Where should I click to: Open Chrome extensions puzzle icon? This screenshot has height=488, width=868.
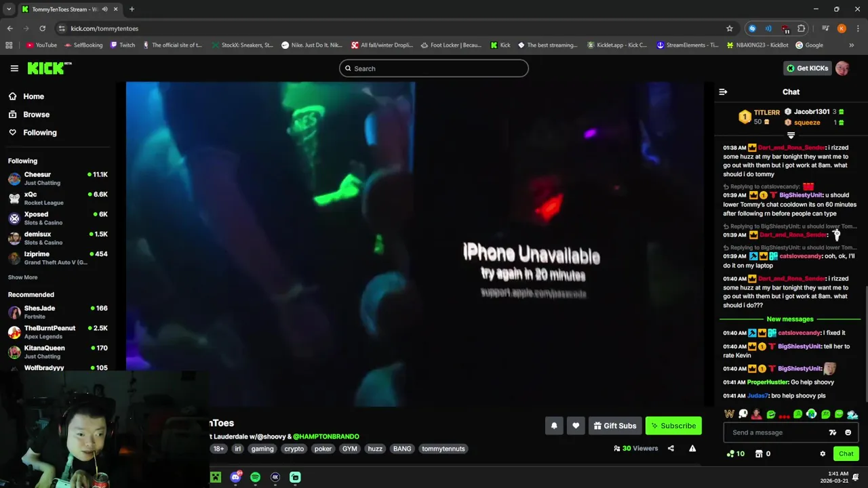coord(802,28)
